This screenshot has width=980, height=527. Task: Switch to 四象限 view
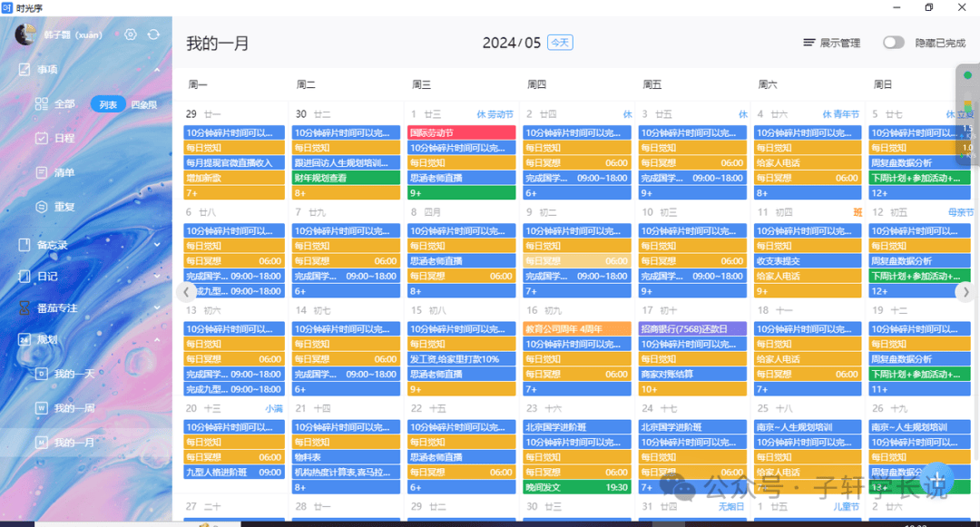coord(143,105)
